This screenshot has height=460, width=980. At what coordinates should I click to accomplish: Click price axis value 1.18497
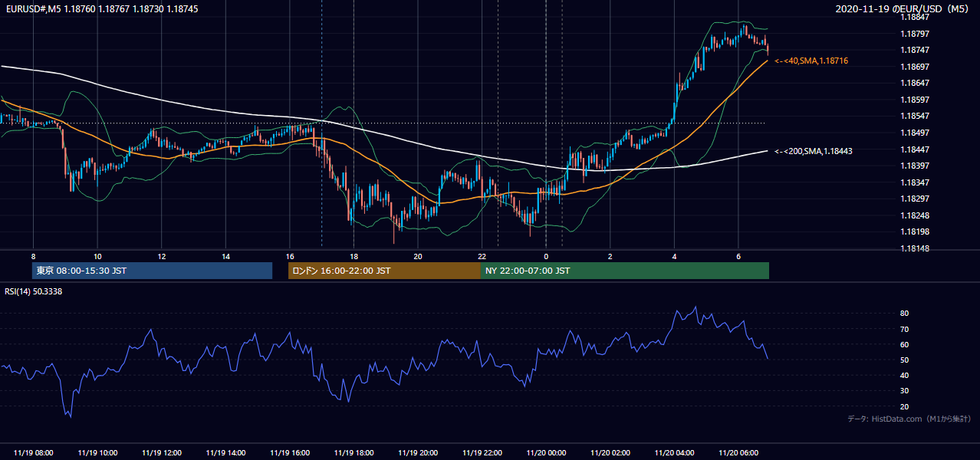tap(916, 133)
